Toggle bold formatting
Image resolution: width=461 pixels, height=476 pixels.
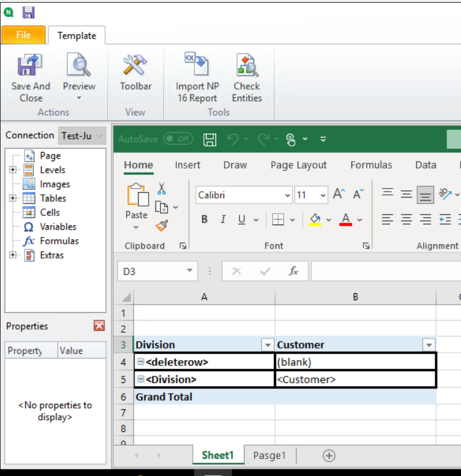pos(204,219)
